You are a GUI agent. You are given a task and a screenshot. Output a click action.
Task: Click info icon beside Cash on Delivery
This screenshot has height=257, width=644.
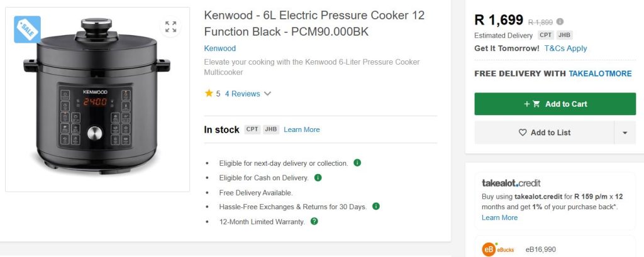click(x=318, y=178)
